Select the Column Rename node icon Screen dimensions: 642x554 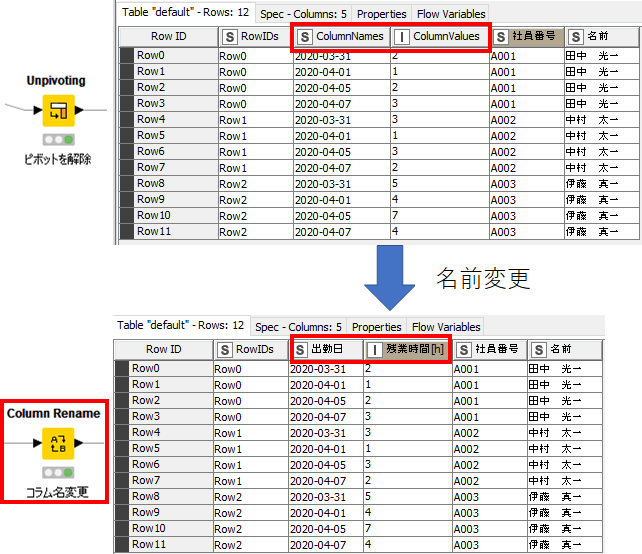tap(58, 443)
